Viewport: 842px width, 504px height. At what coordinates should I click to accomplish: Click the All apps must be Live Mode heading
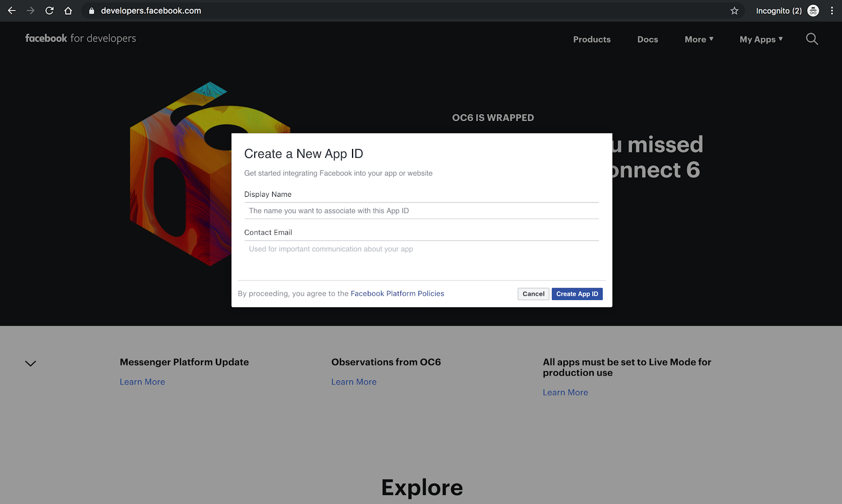coord(627,367)
